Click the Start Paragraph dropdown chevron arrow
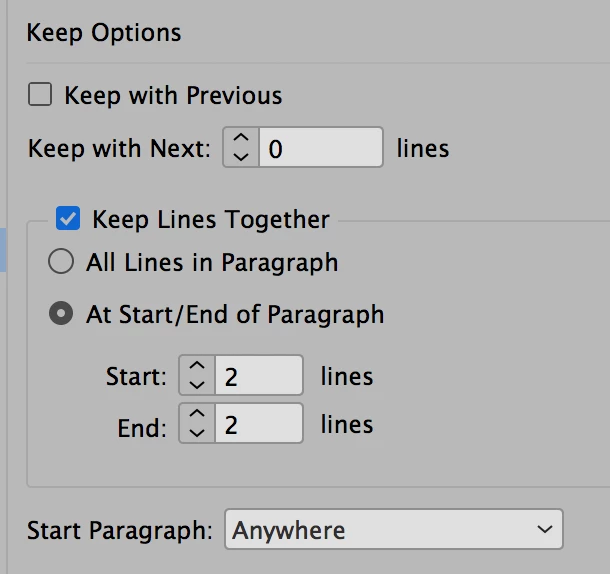This screenshot has width=610, height=574. pos(544,530)
